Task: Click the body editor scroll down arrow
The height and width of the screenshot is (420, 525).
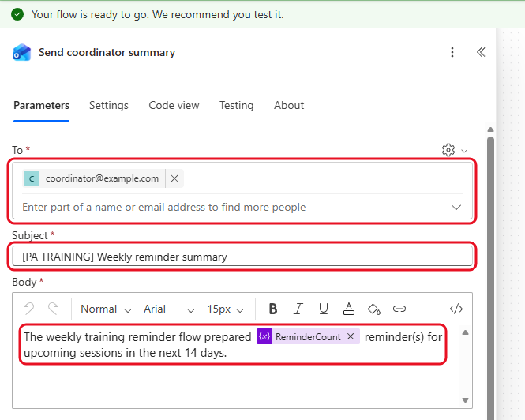Action: click(x=465, y=400)
